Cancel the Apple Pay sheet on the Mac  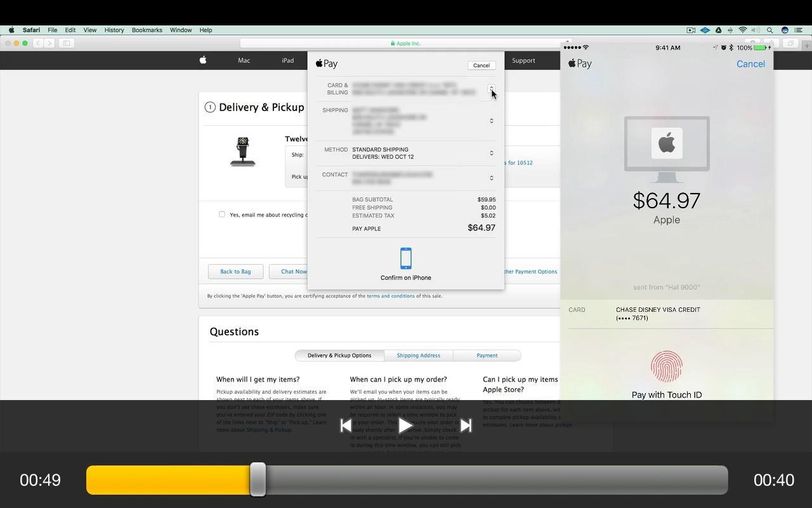click(x=481, y=65)
